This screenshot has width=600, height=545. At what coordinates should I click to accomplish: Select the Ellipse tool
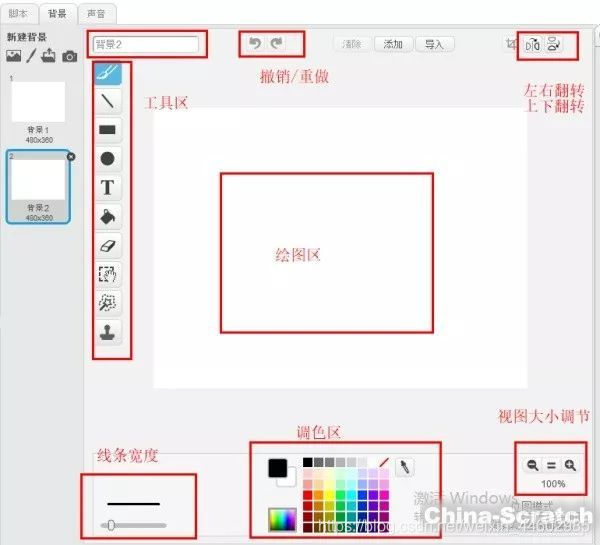[108, 158]
